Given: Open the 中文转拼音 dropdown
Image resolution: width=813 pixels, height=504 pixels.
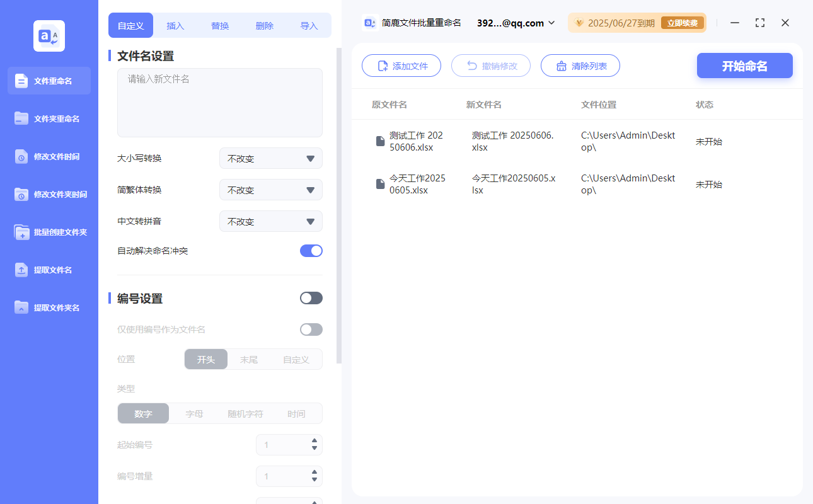Looking at the screenshot, I should click(270, 221).
